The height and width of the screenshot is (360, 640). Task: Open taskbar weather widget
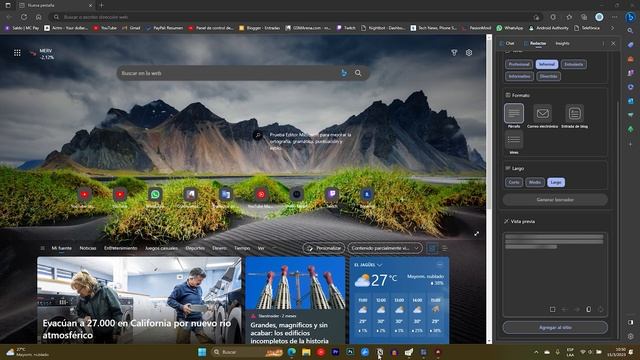[x=27, y=352]
